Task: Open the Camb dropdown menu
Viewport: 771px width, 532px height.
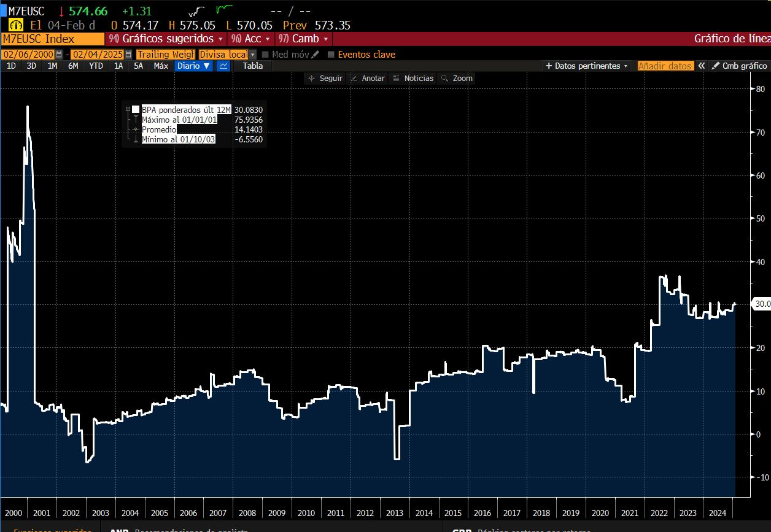Action: tap(303, 38)
